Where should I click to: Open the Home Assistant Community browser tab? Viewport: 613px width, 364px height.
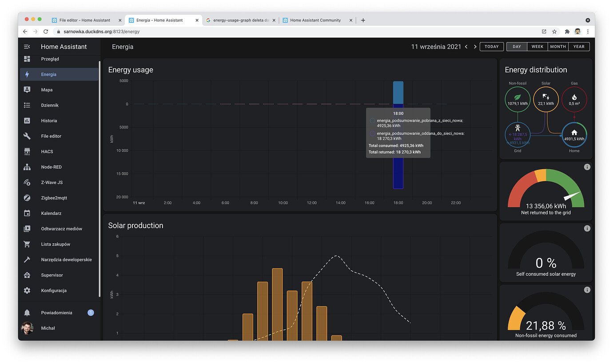(316, 20)
